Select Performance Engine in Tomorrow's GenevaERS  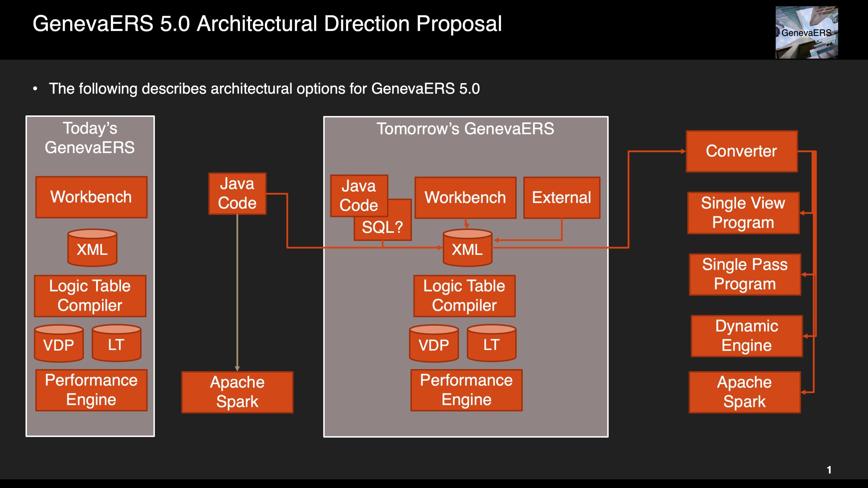tap(466, 390)
